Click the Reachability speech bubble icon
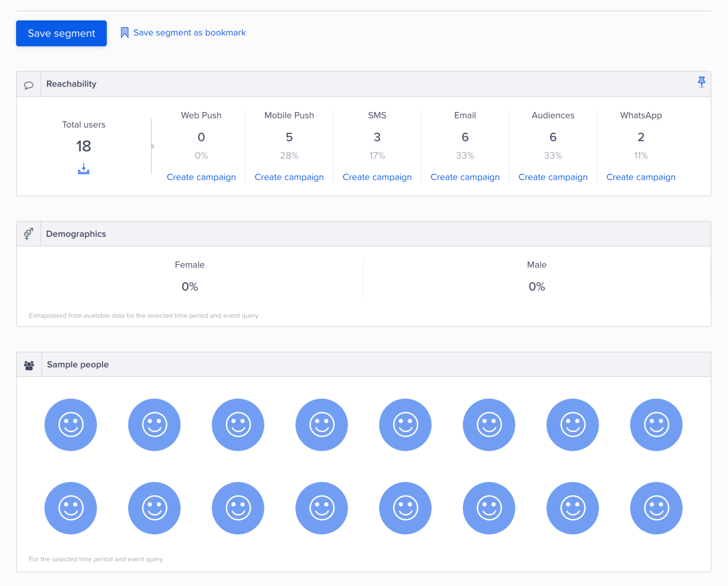The image size is (728, 586). [x=29, y=85]
